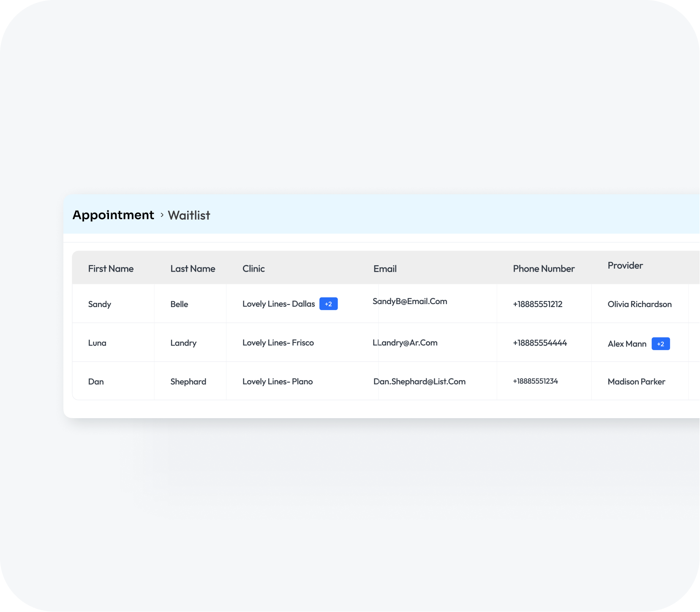Click the Lovely Lines- Frisco clinic name
700x612 pixels.
[x=278, y=343]
